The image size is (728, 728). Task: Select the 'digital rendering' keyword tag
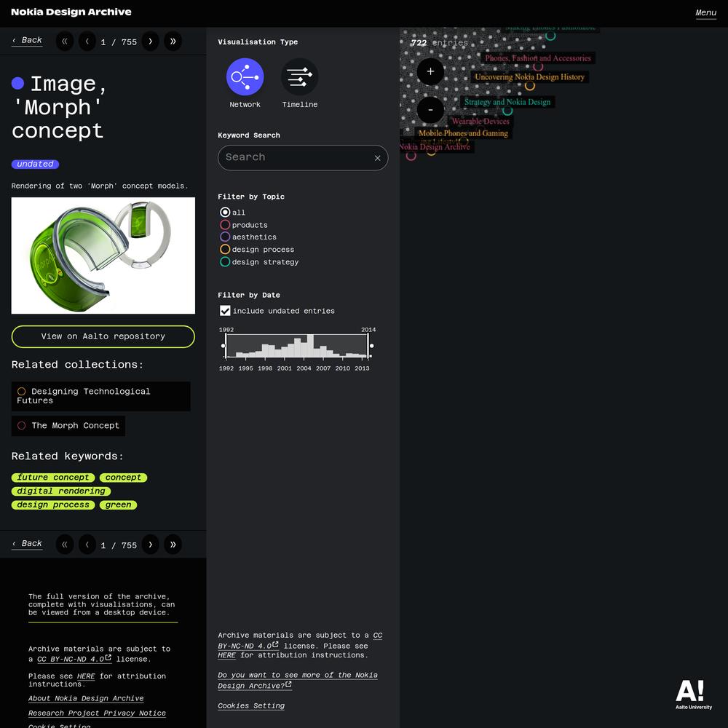61,491
